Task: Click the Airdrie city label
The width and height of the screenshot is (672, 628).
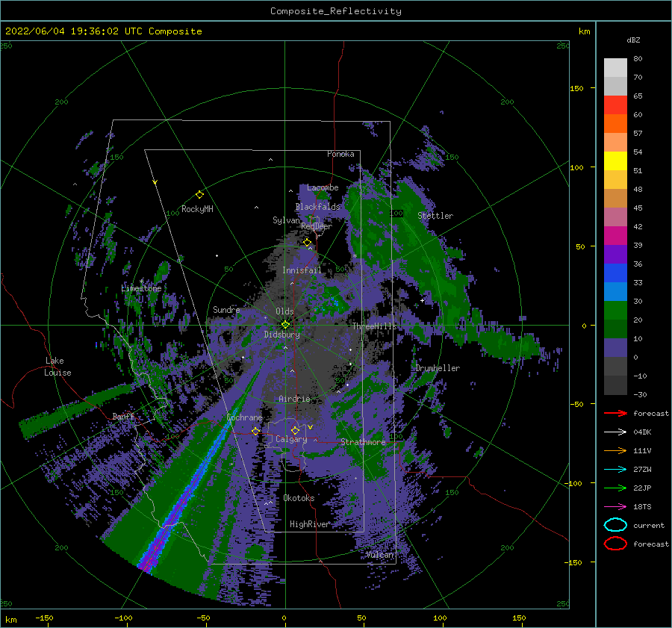Action: (x=294, y=399)
